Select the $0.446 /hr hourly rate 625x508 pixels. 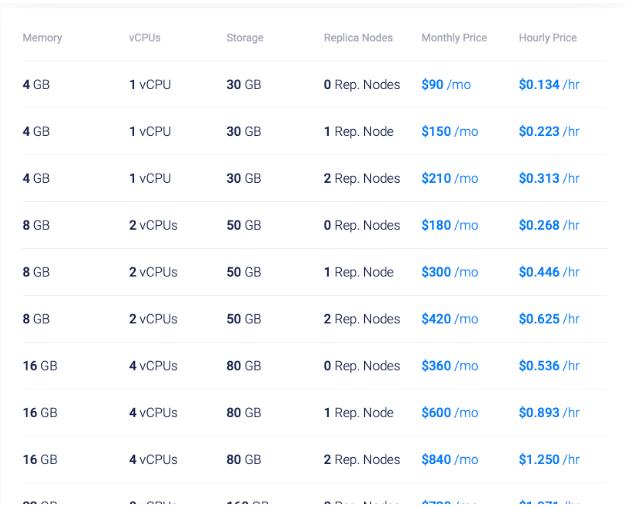549,272
